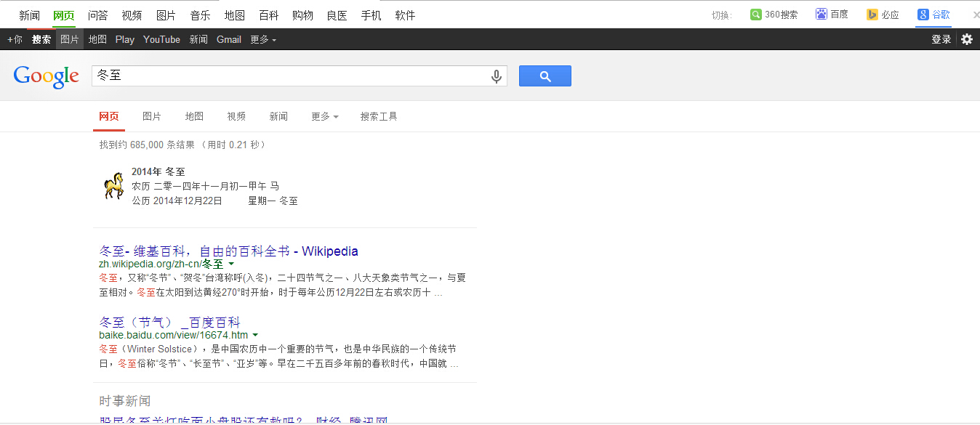Click the 公历 2014年12月22日 date text
Viewport: 980px width, 425px height.
177,201
